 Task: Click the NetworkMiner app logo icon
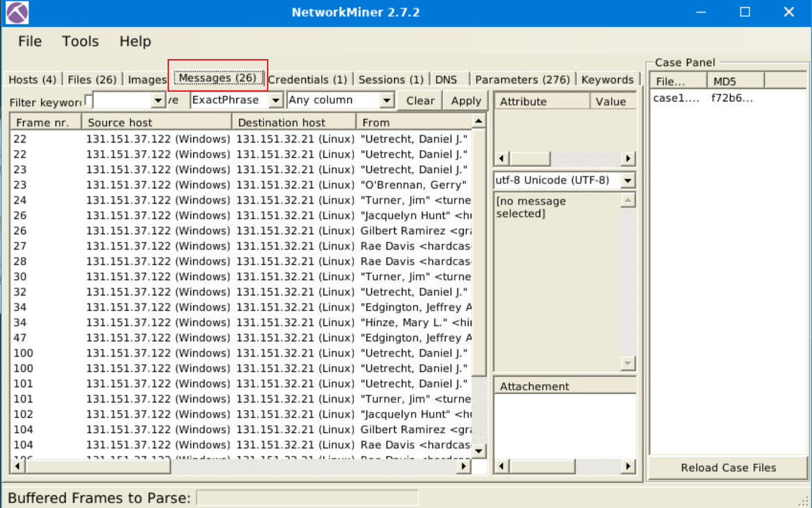point(17,13)
